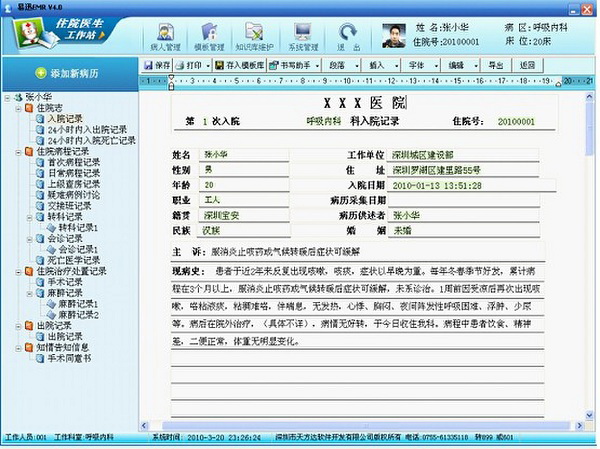The image size is (600, 449).
Task: Click the empty 病历采集日期 field
Action: point(463,200)
